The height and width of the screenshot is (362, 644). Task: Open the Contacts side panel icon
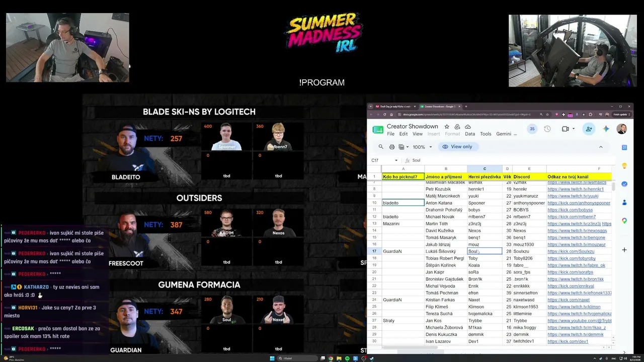pyautogui.click(x=624, y=203)
